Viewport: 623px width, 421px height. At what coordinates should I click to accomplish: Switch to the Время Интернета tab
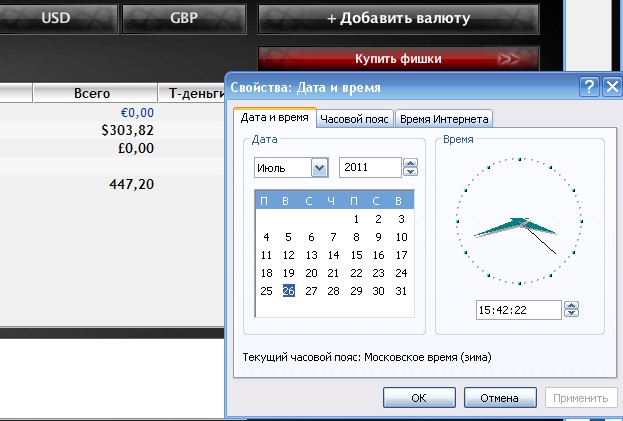pos(444,119)
